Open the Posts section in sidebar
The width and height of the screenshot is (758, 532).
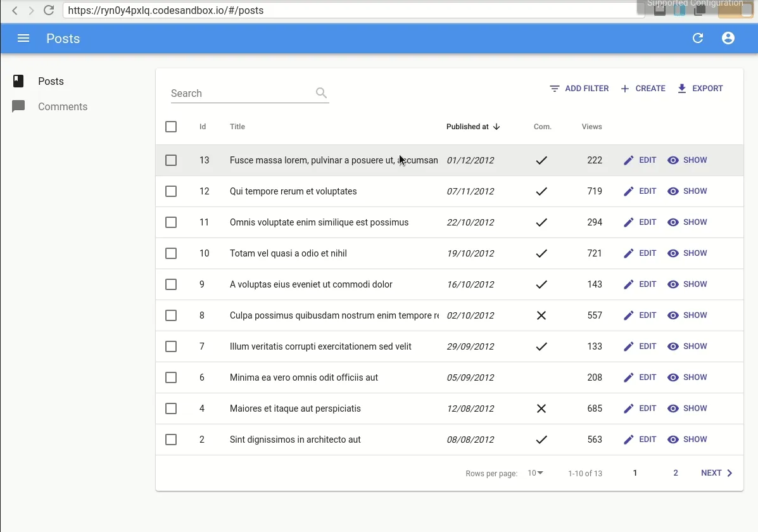pos(50,81)
